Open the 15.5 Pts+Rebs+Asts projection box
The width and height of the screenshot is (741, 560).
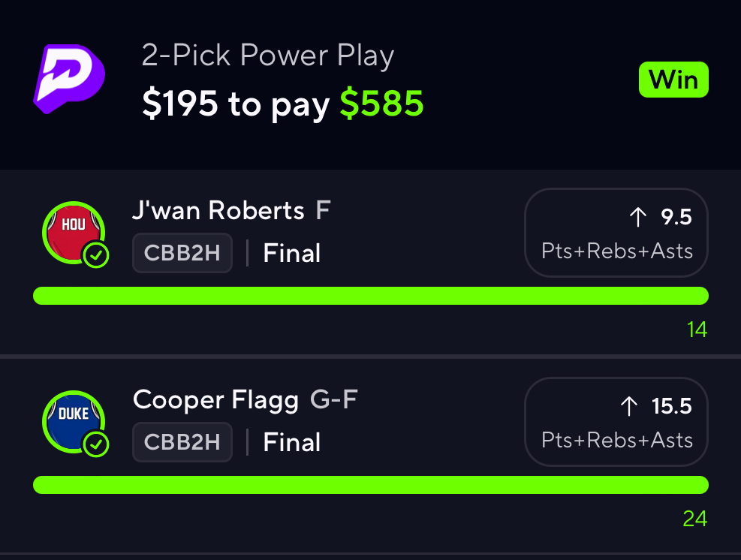pos(616,422)
